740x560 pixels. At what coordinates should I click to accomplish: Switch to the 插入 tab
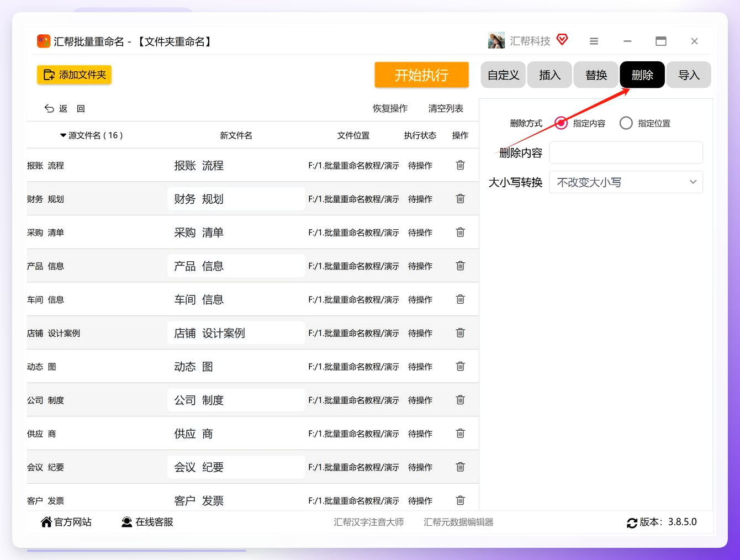coord(549,75)
